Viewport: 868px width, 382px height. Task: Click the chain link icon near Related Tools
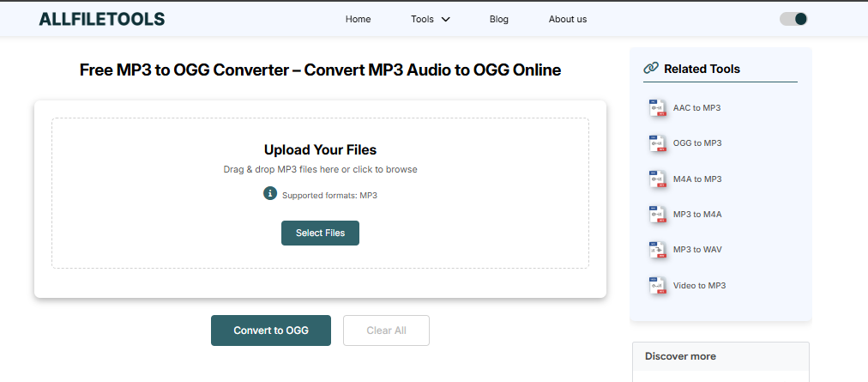tap(651, 69)
